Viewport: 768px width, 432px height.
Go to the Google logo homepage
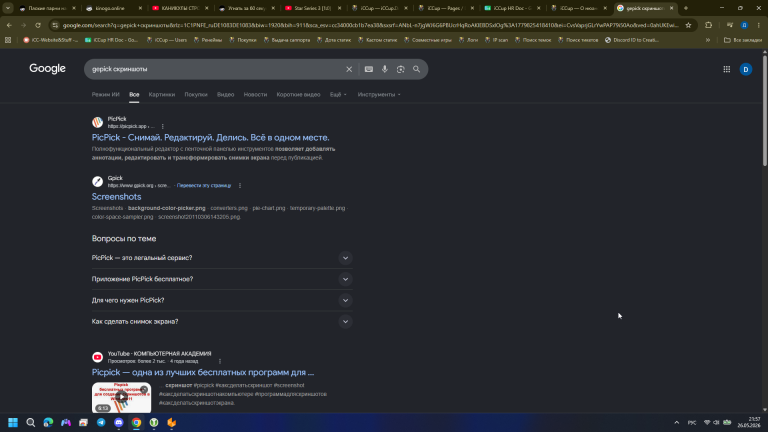click(x=48, y=69)
